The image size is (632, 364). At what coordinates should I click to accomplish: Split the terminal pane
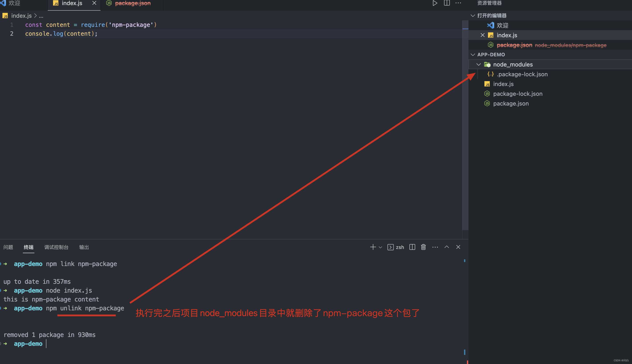[x=412, y=247]
